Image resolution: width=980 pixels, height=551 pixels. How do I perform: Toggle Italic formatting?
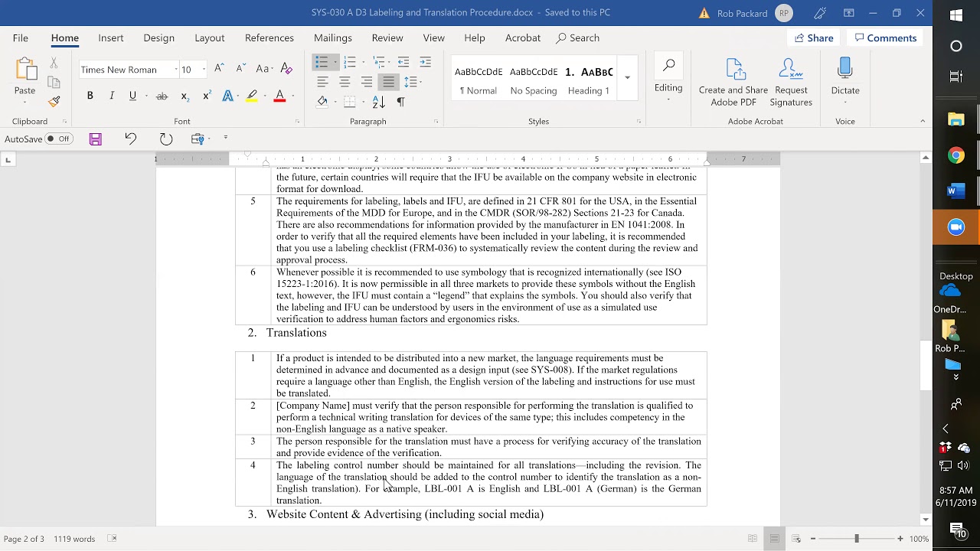[x=111, y=96]
